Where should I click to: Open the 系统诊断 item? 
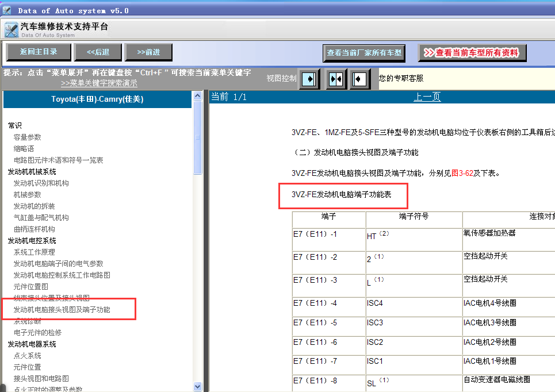pyautogui.click(x=27, y=321)
